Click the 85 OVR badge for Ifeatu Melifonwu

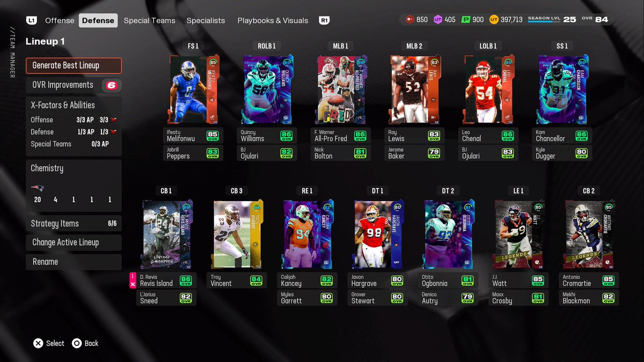click(213, 135)
